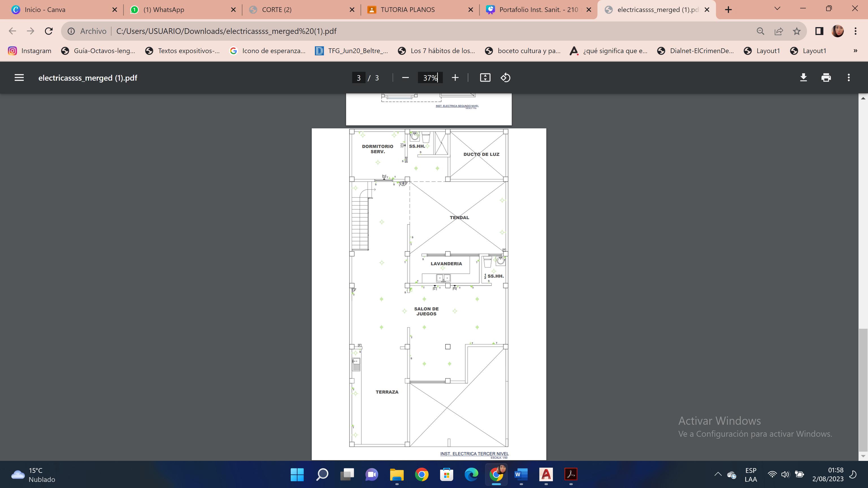The width and height of the screenshot is (868, 488).
Task: Click the fit to page button
Action: click(485, 78)
